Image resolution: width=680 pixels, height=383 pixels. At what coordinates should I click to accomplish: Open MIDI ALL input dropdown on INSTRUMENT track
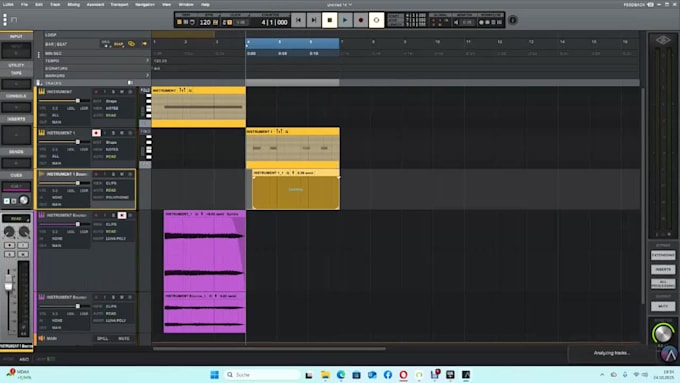click(x=56, y=115)
